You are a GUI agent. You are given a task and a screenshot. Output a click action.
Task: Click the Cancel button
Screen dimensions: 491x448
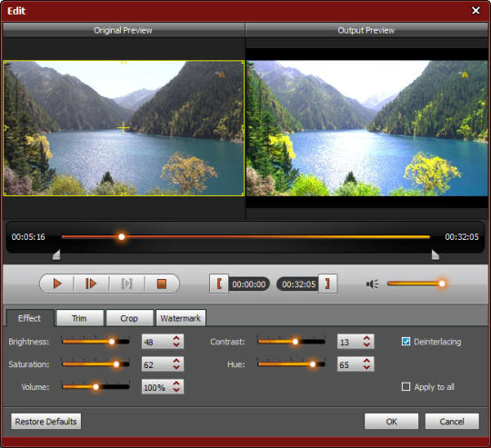click(x=452, y=422)
